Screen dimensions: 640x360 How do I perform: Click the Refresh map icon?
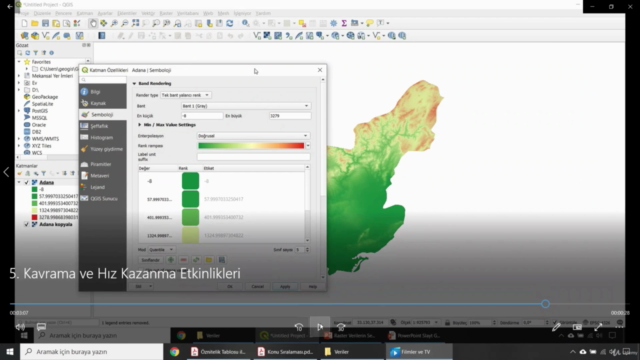point(230,23)
